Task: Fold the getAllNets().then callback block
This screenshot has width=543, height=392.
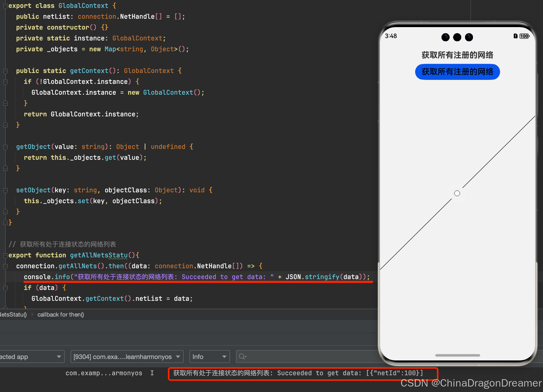Action: tap(5, 266)
